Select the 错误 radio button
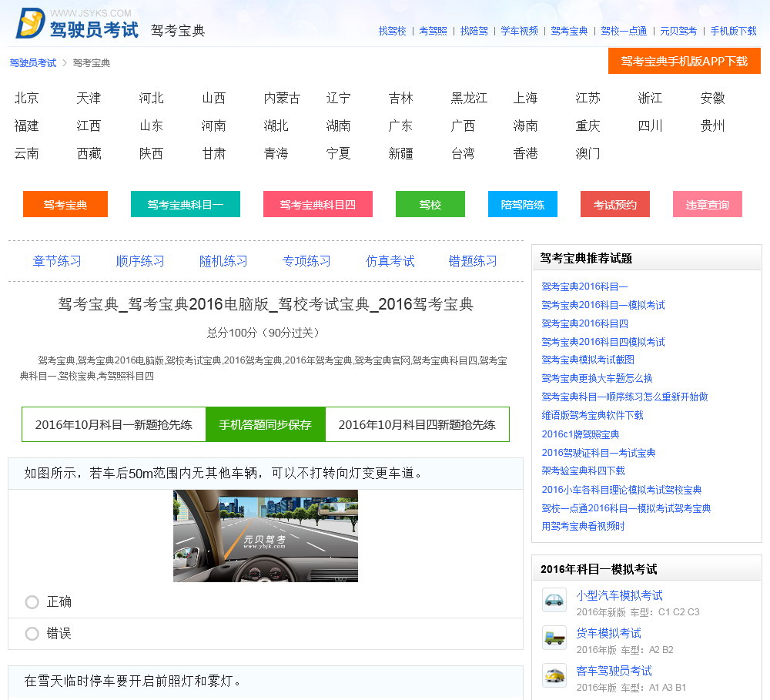 [x=32, y=634]
